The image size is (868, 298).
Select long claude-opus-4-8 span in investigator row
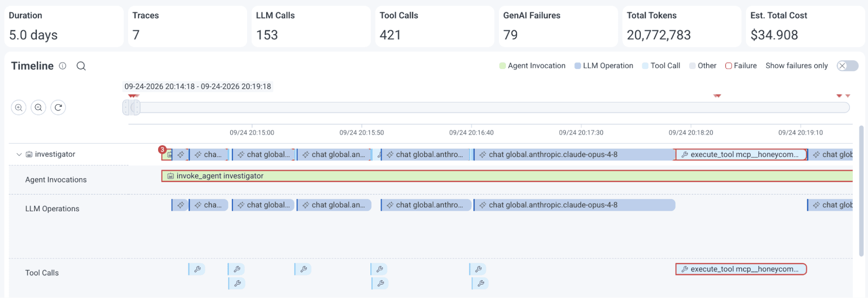tap(574, 154)
